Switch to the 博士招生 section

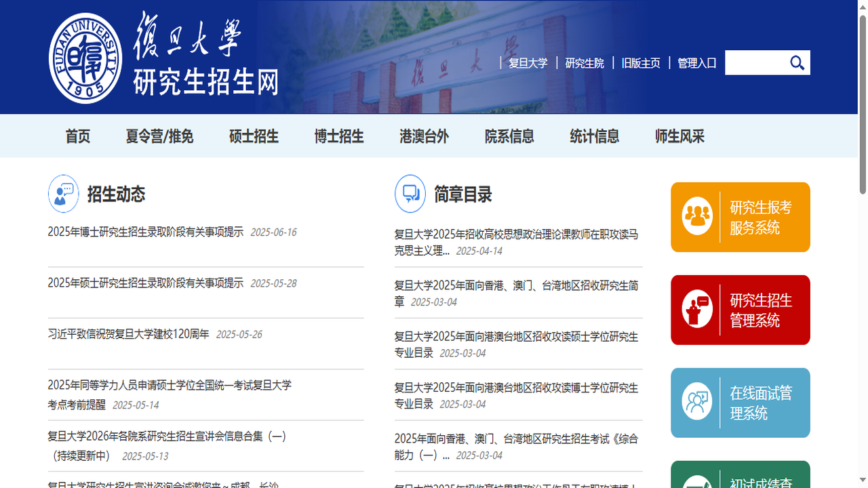click(x=339, y=136)
